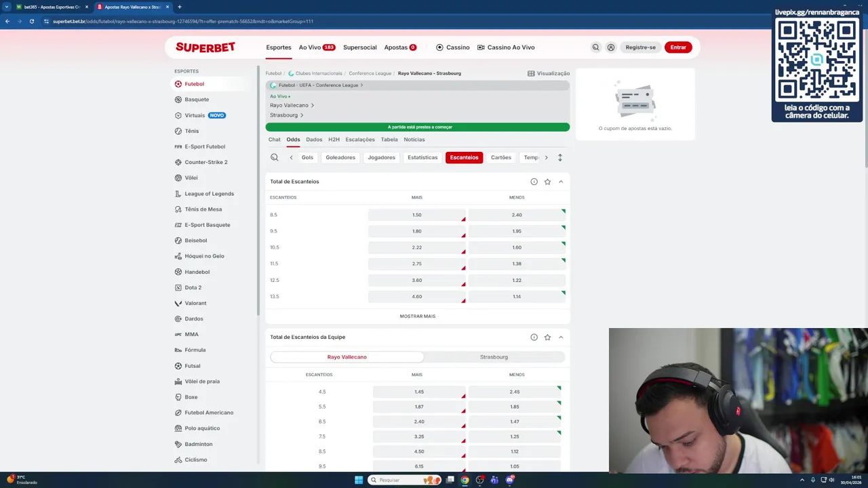Click the Ciclismo sidebar icon
Viewport: 868px width, 488px height.
point(178,460)
